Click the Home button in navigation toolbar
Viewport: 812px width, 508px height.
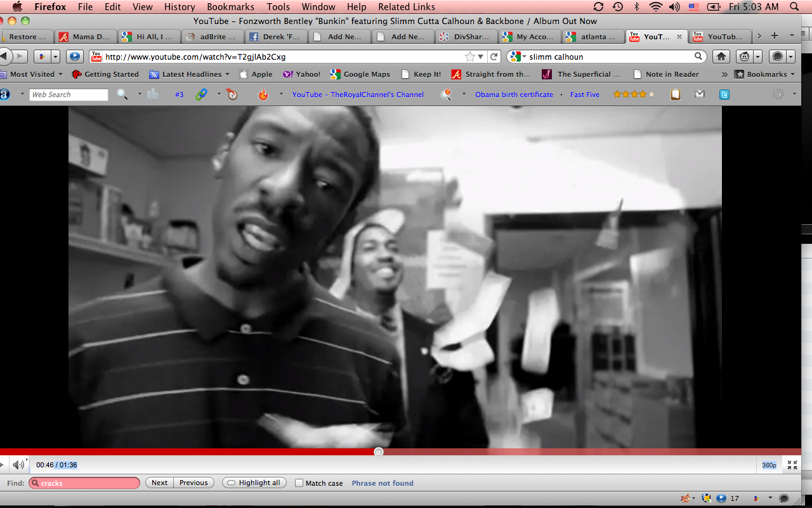coord(721,57)
